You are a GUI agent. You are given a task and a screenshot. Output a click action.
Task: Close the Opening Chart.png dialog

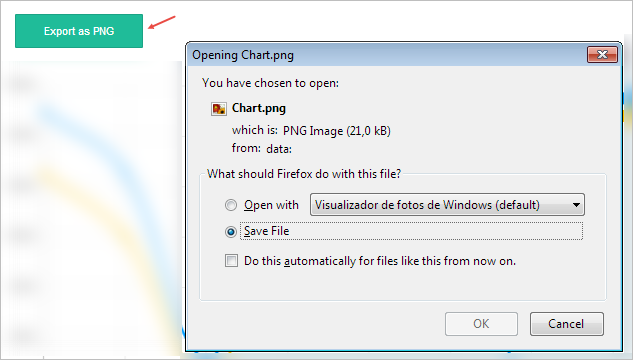click(x=602, y=54)
